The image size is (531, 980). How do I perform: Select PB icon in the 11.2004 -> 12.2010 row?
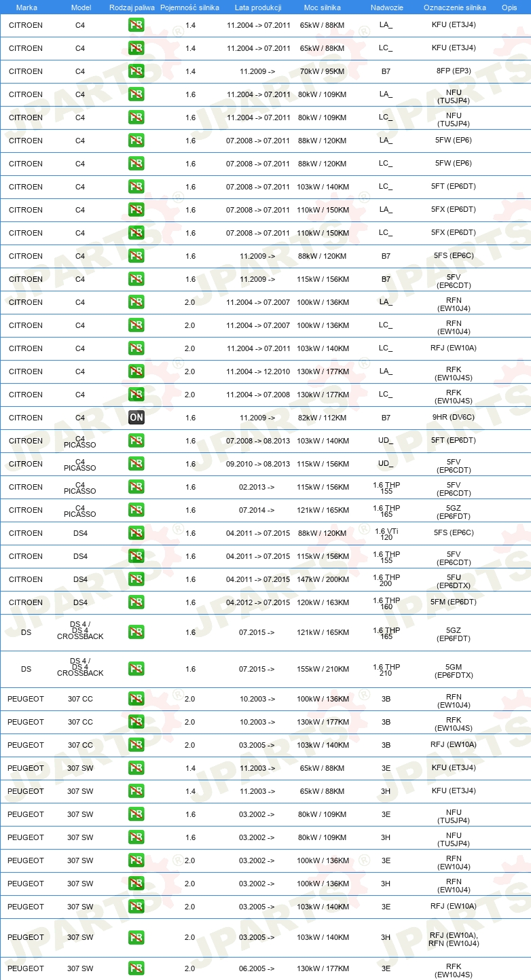pyautogui.click(x=136, y=371)
